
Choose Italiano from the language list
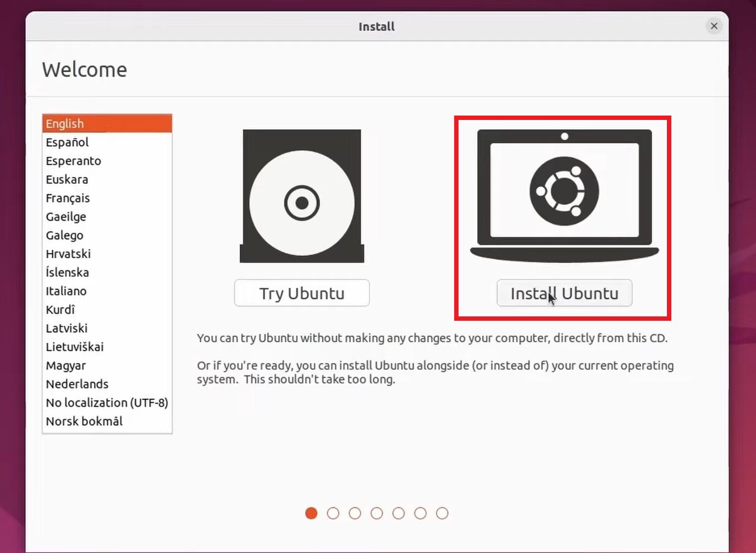[107, 291]
